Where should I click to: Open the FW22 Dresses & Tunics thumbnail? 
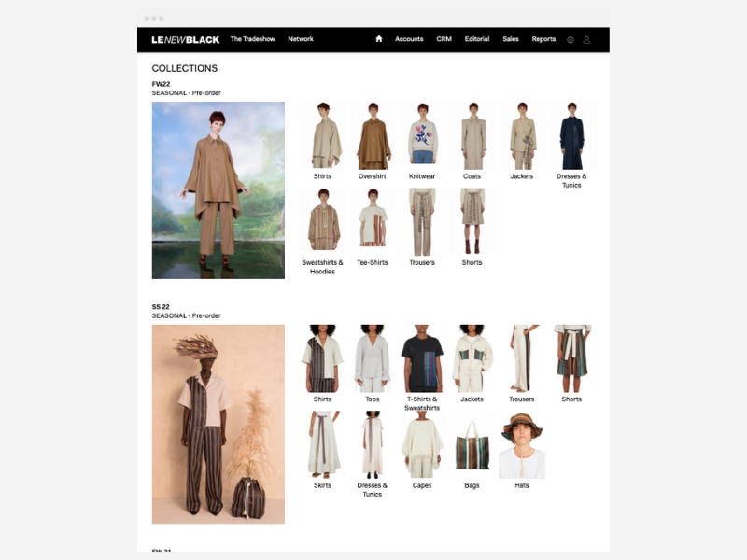[x=571, y=135]
